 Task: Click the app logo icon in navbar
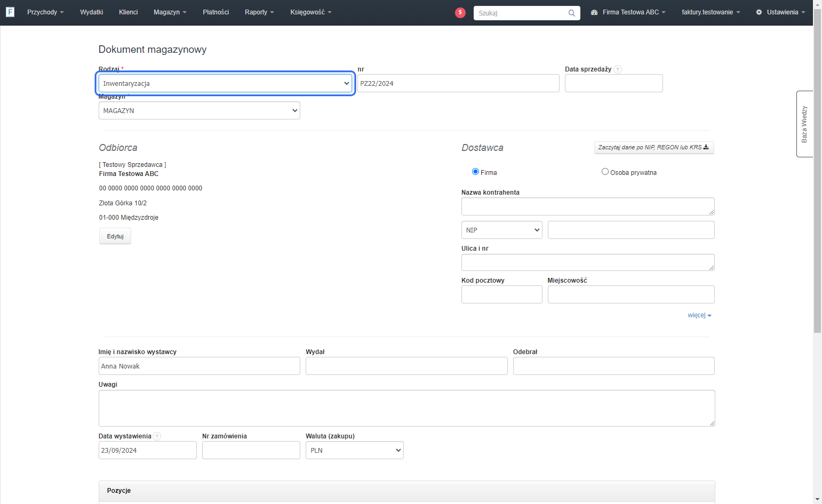coord(10,12)
